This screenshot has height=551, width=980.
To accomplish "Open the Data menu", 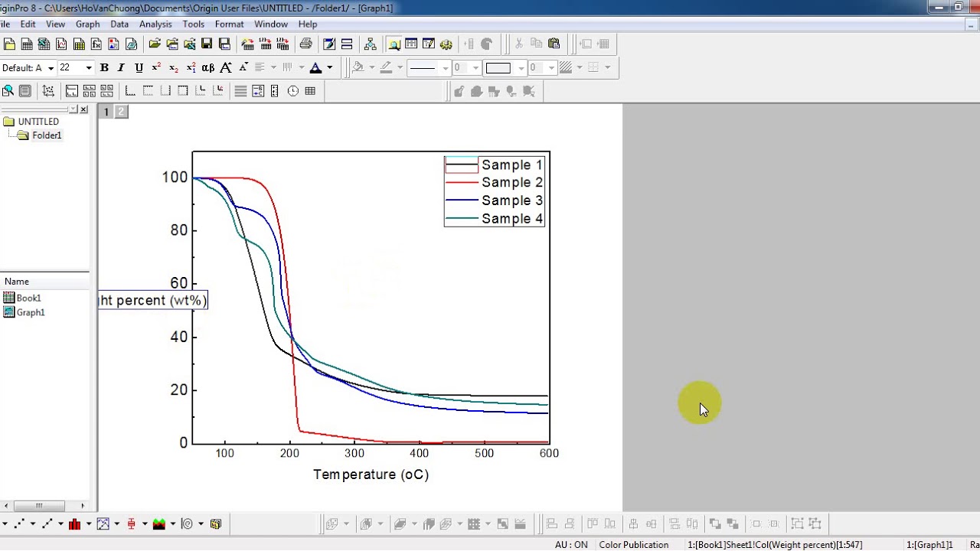I will [x=119, y=24].
